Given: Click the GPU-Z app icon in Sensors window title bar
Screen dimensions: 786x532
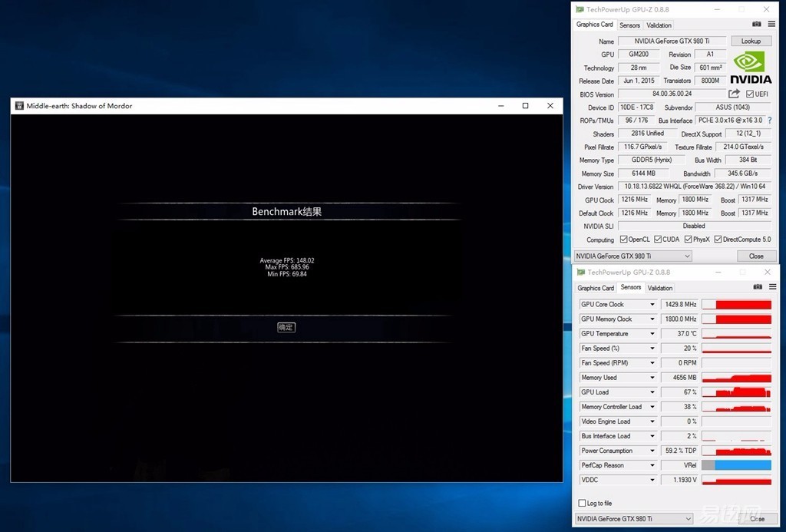Looking at the screenshot, I should 580,272.
